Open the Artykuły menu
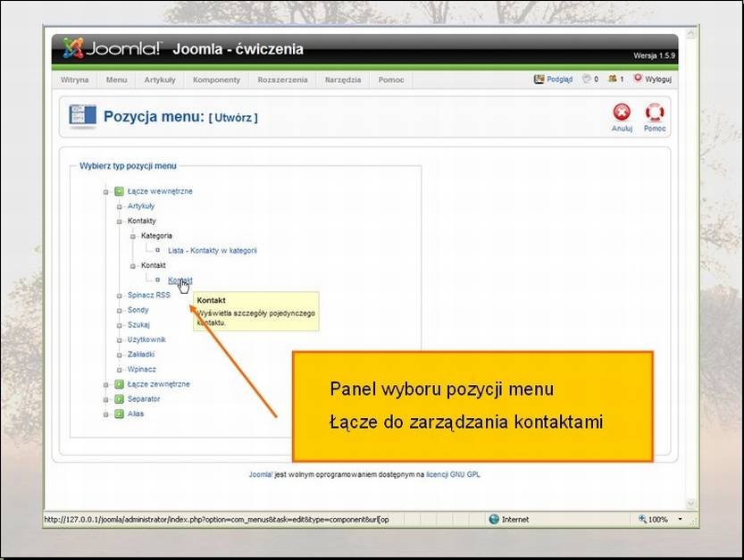Screen dimensions: 744x560 pos(160,79)
